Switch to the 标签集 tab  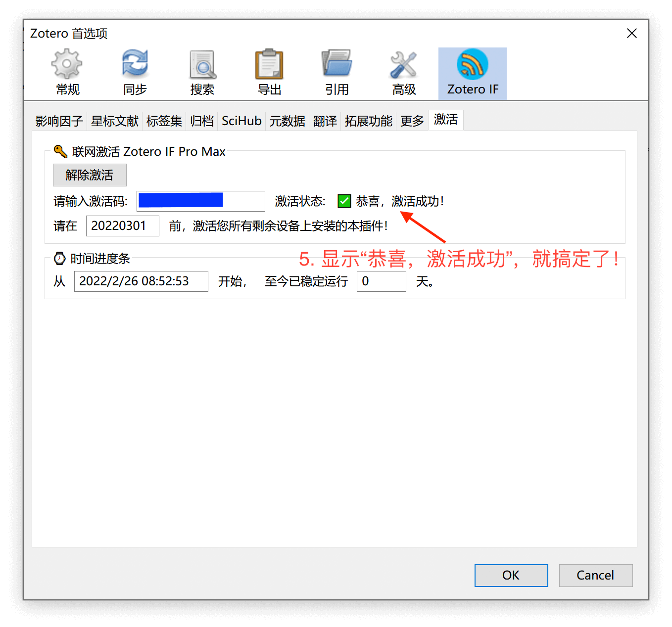coord(164,121)
